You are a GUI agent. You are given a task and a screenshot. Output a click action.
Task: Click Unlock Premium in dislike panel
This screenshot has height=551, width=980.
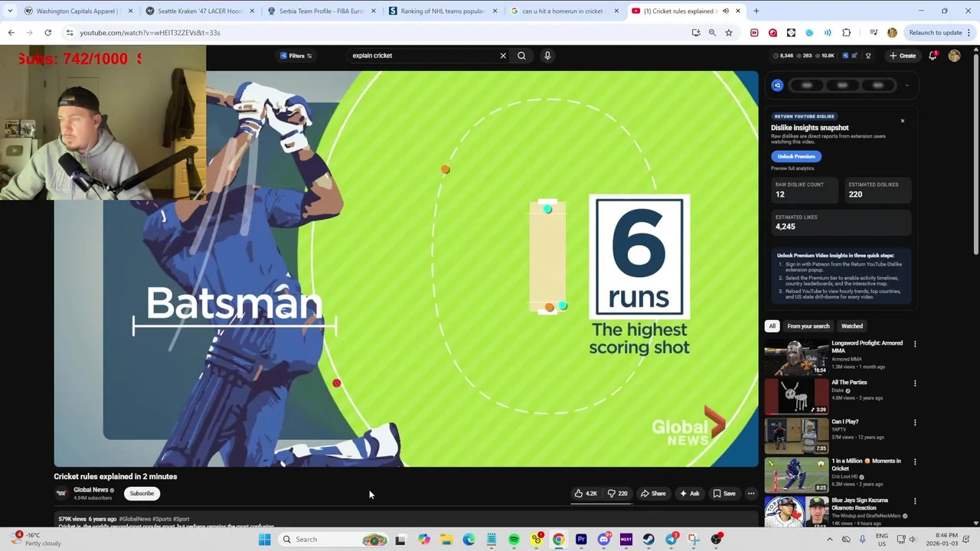pyautogui.click(x=796, y=156)
